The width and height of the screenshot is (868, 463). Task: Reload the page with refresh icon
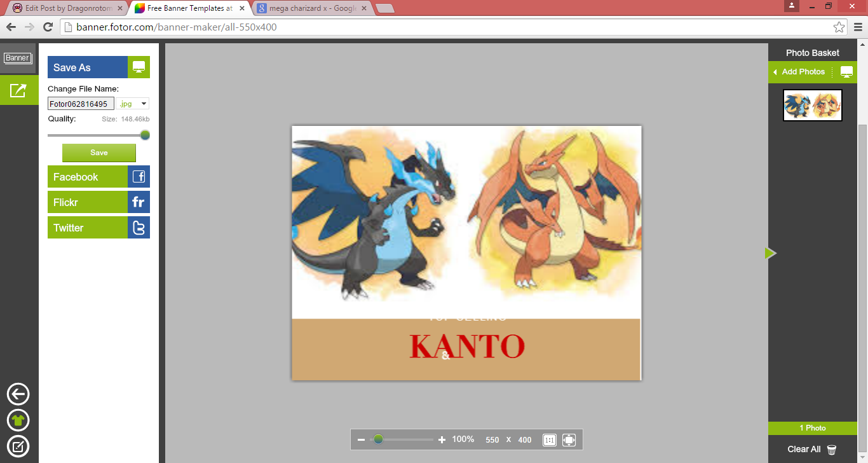pyautogui.click(x=48, y=27)
